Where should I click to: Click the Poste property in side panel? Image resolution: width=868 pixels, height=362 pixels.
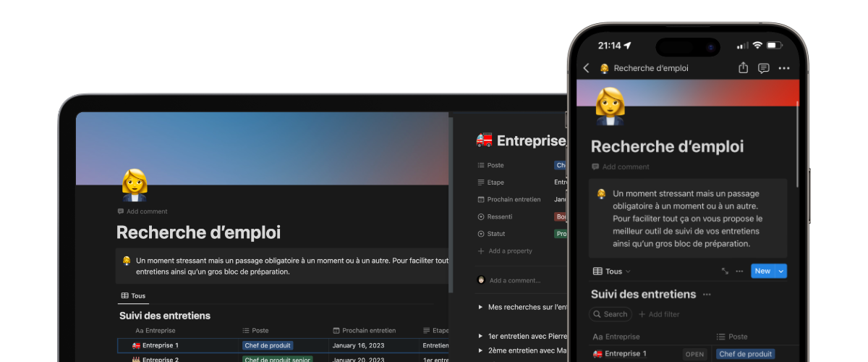491,165
